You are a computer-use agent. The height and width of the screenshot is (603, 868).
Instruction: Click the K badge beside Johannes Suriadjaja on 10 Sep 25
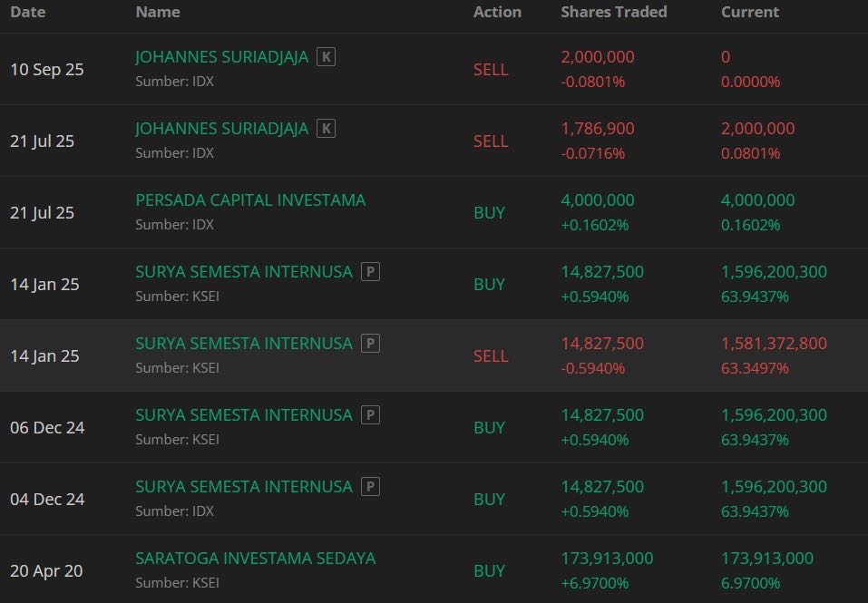(326, 57)
